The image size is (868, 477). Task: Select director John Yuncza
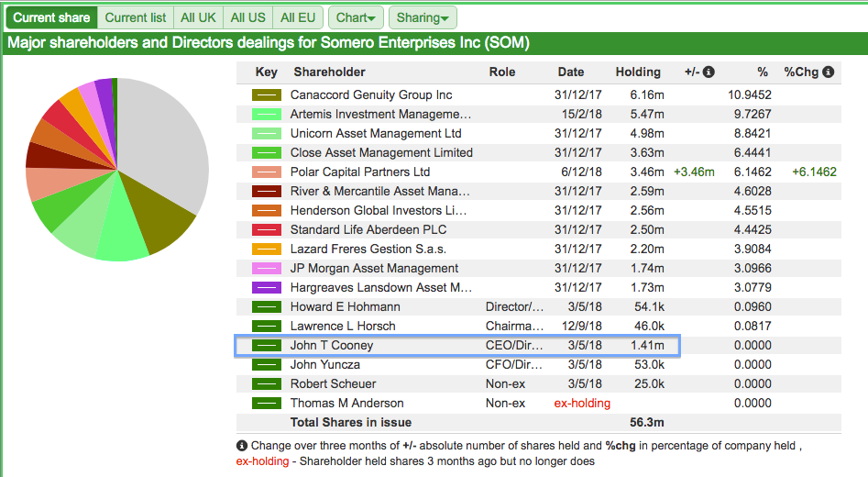pyautogui.click(x=325, y=364)
